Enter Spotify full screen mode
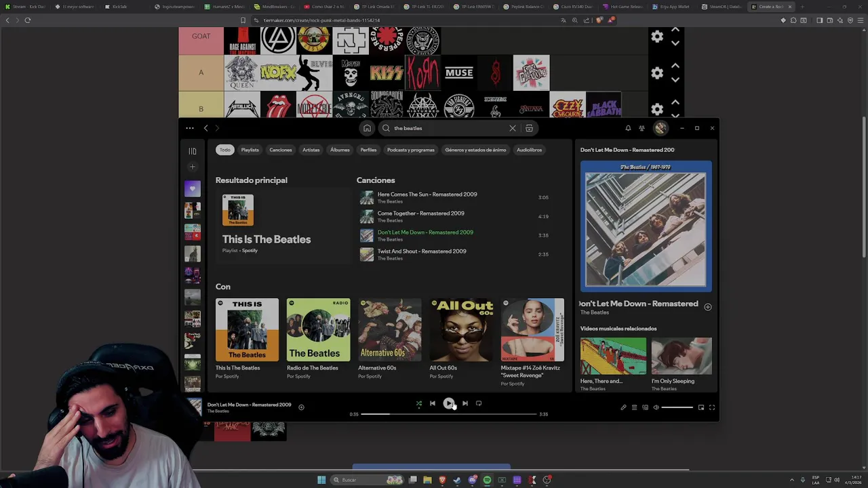 pos(712,407)
